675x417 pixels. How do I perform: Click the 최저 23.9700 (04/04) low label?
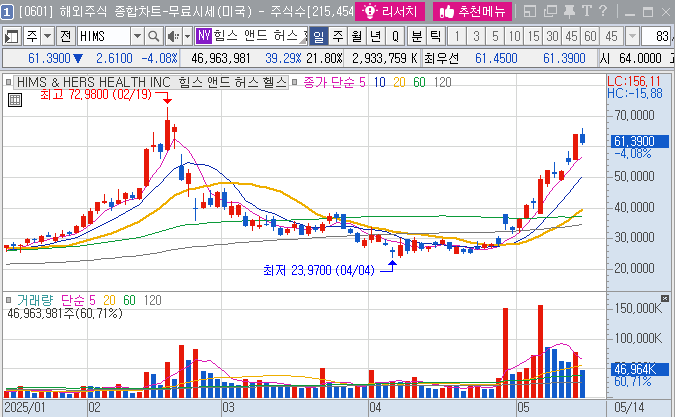coord(319,270)
